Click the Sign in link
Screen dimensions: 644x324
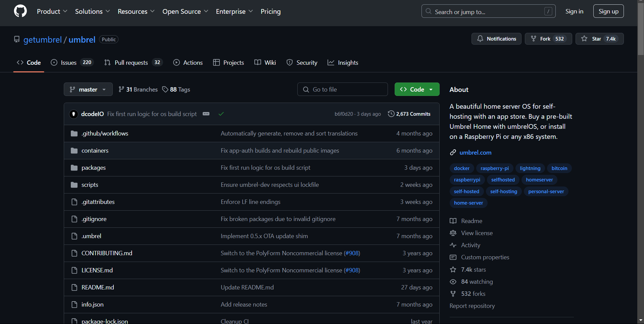tap(574, 11)
